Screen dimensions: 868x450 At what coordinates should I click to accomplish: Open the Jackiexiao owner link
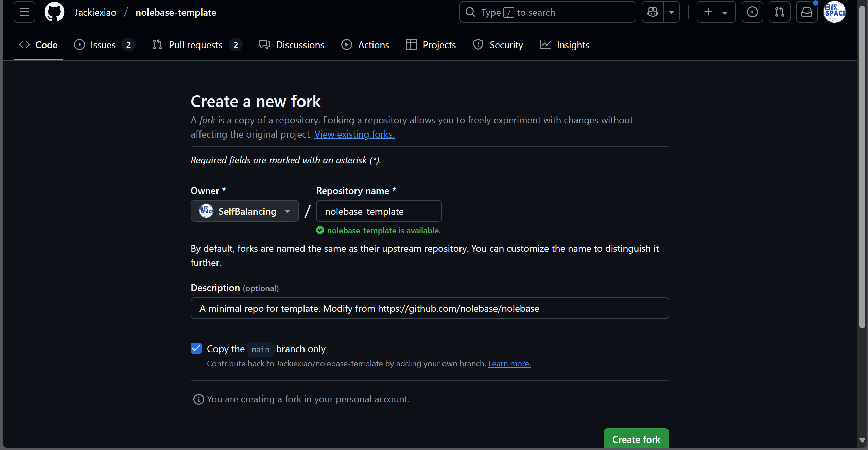click(x=96, y=12)
